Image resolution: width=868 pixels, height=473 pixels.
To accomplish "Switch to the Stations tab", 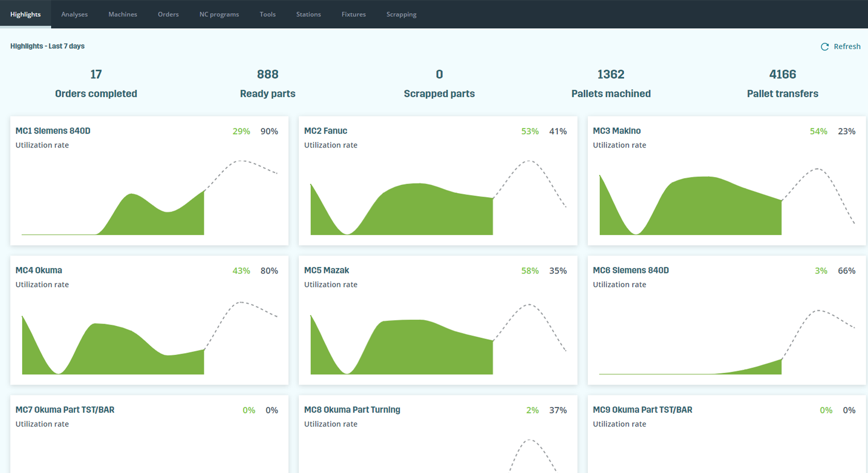I will [309, 14].
